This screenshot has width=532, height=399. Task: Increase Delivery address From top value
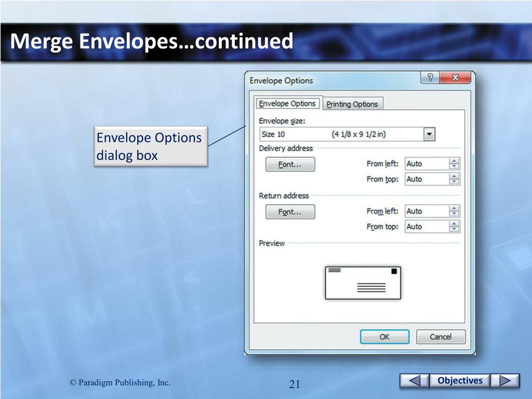[x=454, y=177]
